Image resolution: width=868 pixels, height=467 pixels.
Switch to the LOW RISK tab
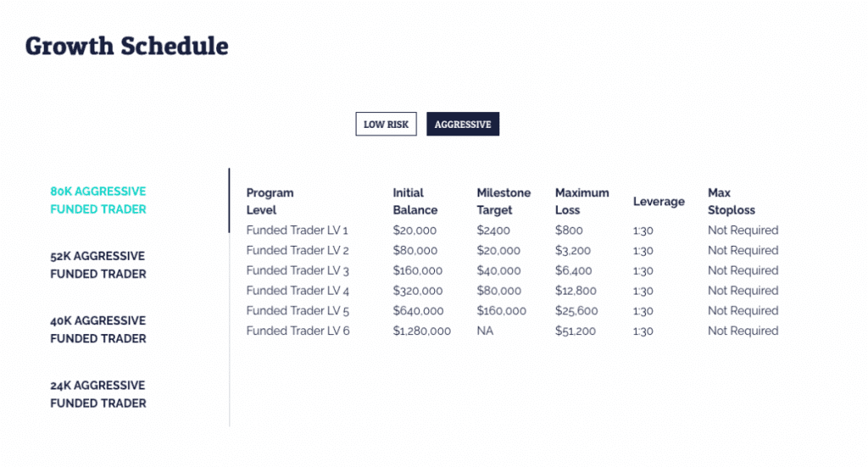[x=386, y=124]
